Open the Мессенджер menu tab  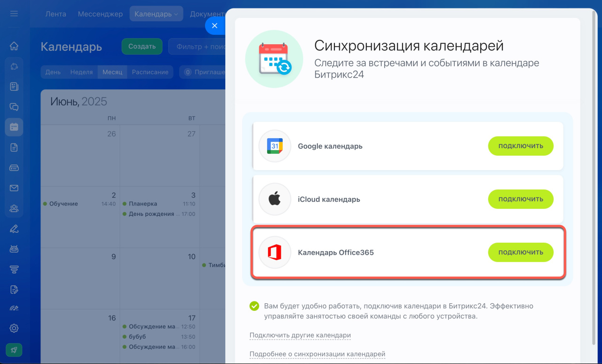coord(100,14)
